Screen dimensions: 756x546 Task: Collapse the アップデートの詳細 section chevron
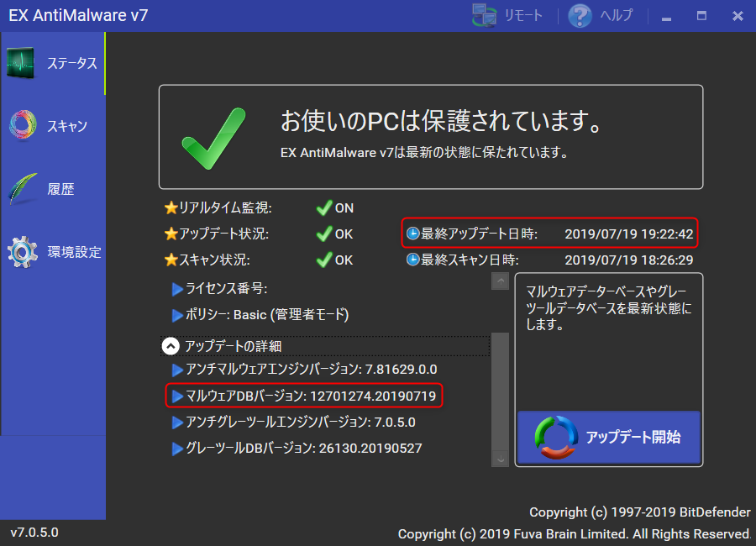click(171, 346)
